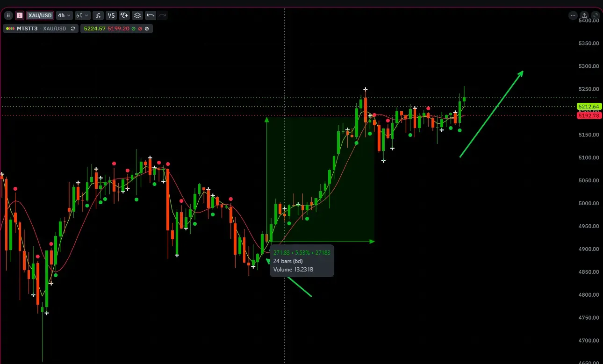Open the layers panel icon
The height and width of the screenshot is (364, 603).
[137, 15]
